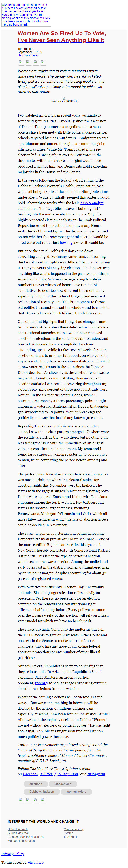This screenshot has height=868, width=128.
Task: Click the second share icon under the byline
Action: 29,62
